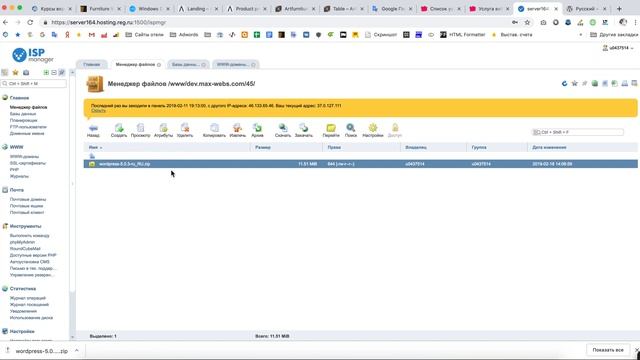Open a new browser tab with plus button
Image resolution: width=640 pixels, height=360 pixels.
619,9
